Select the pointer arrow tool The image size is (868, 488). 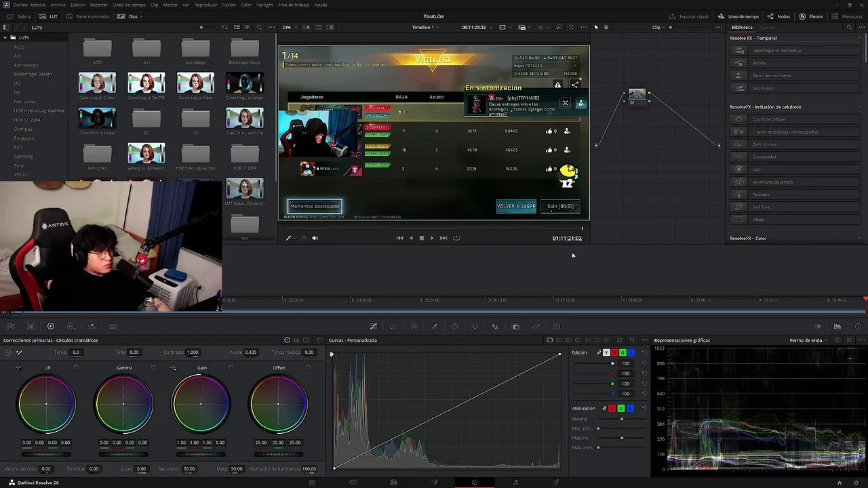(x=596, y=27)
